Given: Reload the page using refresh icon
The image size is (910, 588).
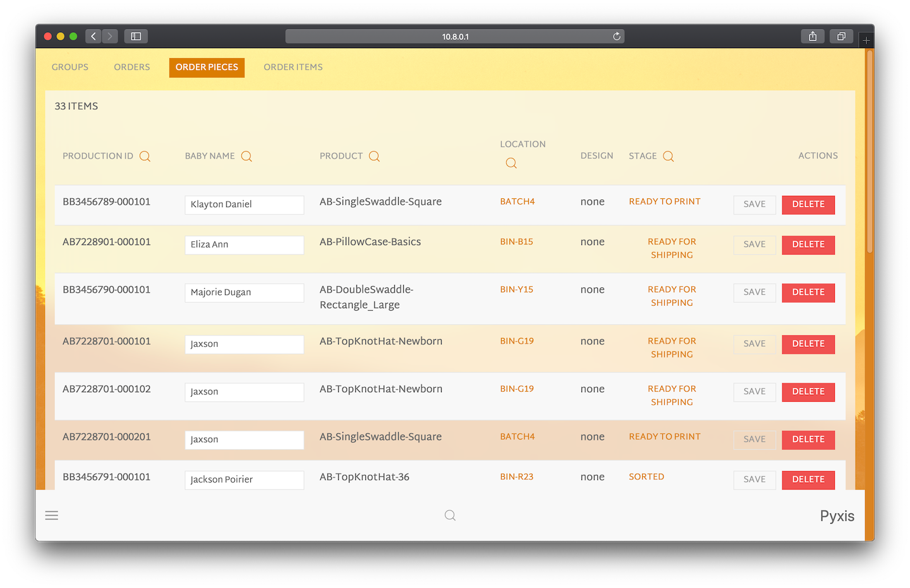Looking at the screenshot, I should click(616, 36).
